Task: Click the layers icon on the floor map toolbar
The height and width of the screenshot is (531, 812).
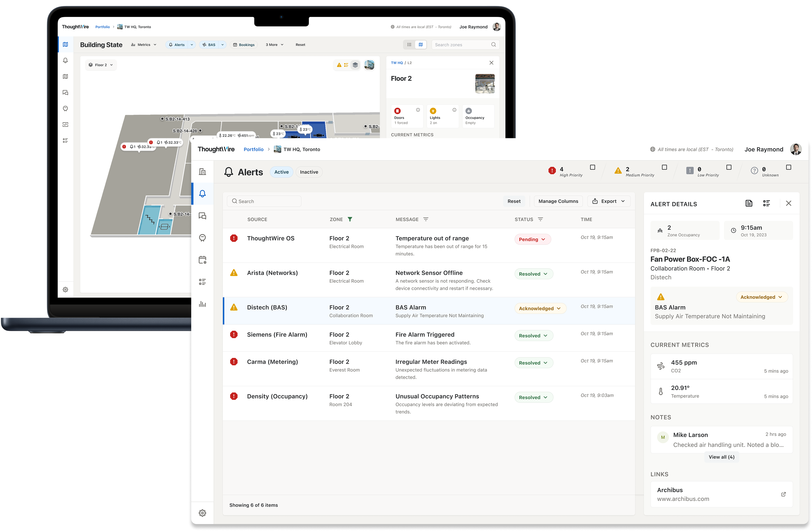Action: (x=355, y=65)
